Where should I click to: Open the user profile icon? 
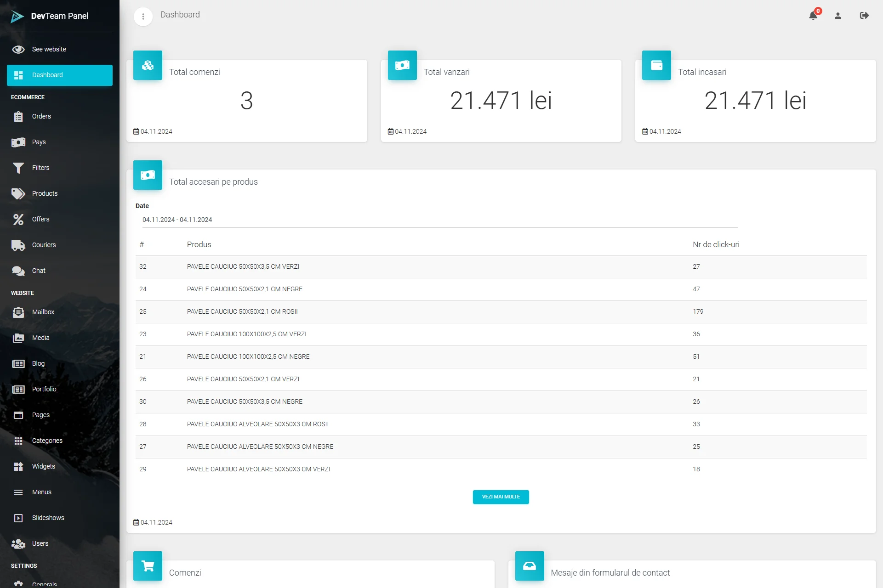pos(837,16)
